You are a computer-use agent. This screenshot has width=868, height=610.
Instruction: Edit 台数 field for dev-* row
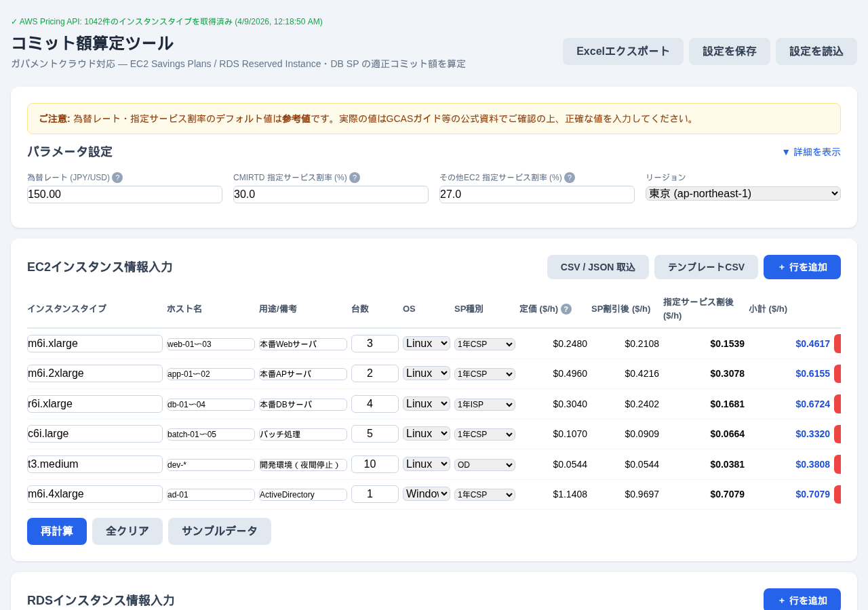(x=375, y=464)
